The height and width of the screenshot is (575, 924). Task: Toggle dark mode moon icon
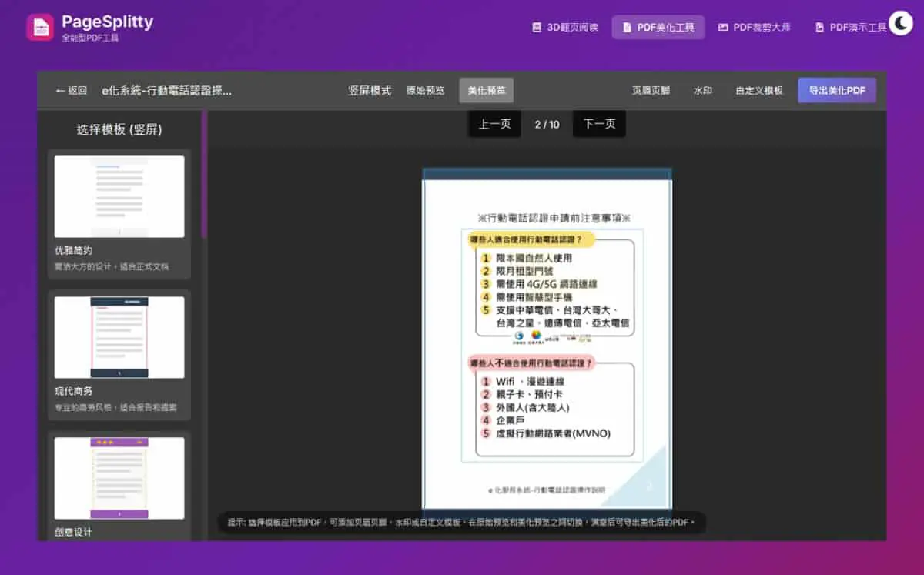click(x=900, y=23)
